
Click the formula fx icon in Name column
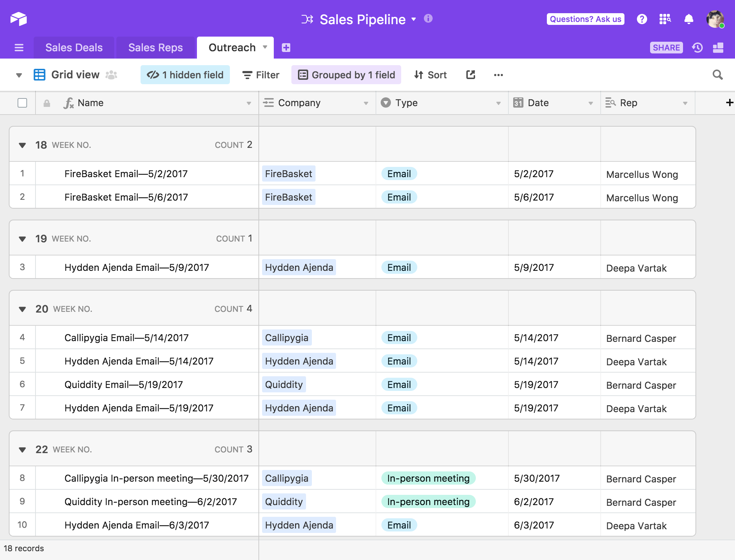pos(68,103)
